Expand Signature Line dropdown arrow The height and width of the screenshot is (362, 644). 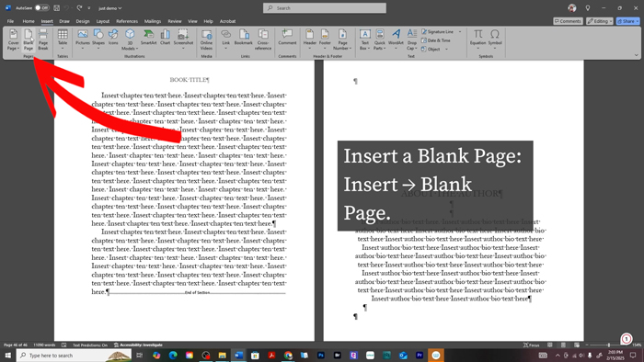460,32
